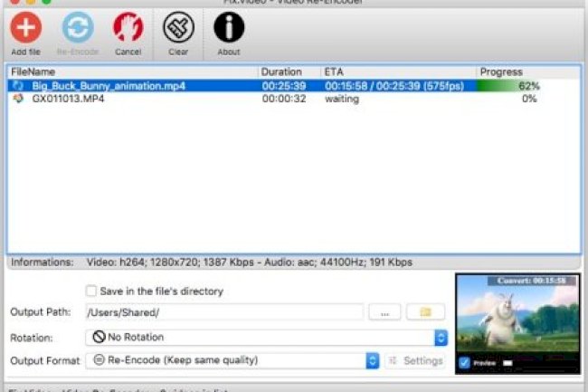Screen dimensions: 588x392
Task: Sort by the FileName column header
Action: (x=133, y=72)
